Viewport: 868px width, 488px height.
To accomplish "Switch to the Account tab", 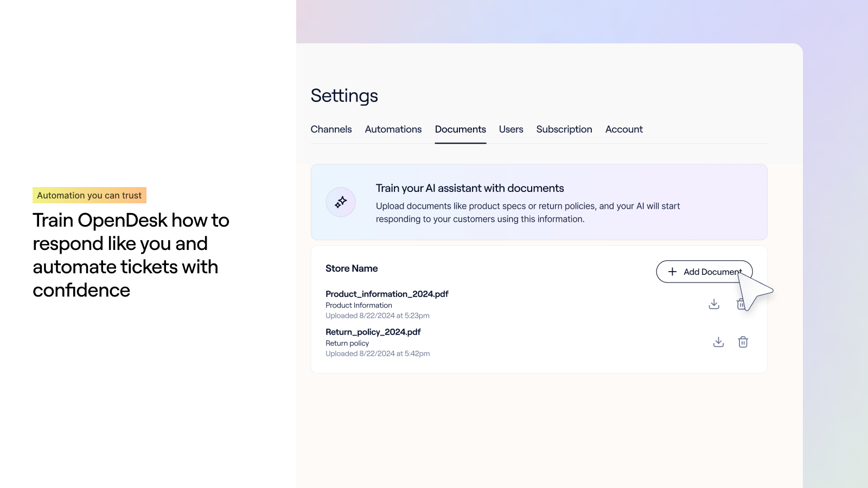I will pos(624,130).
